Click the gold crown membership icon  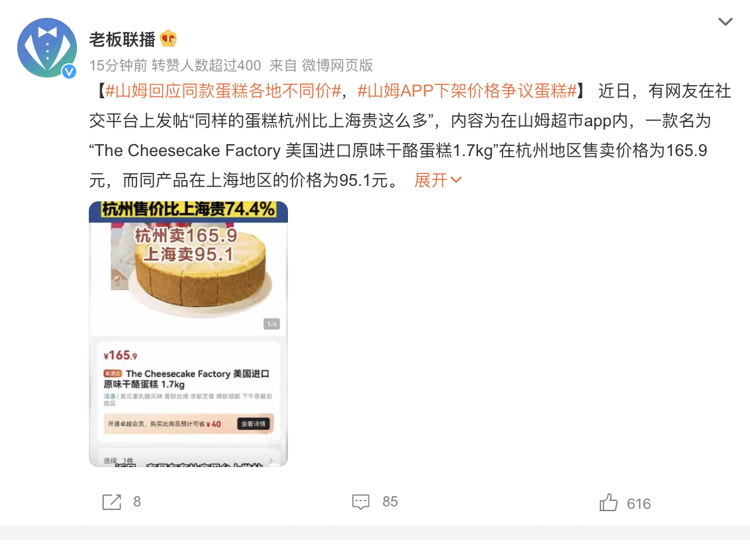(168, 39)
